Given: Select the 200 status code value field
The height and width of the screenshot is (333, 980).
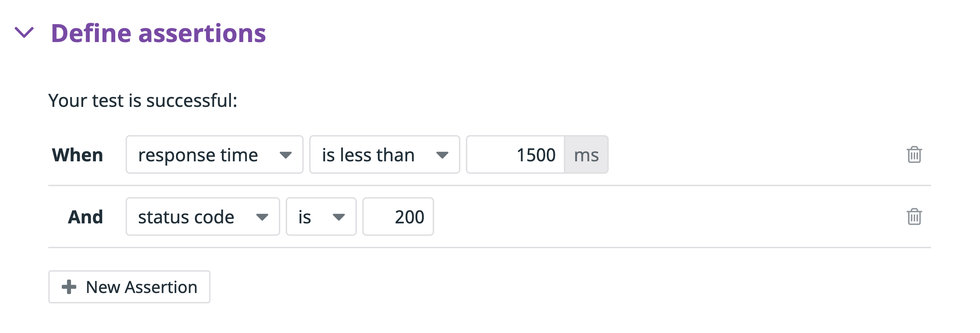Looking at the screenshot, I should [x=398, y=217].
